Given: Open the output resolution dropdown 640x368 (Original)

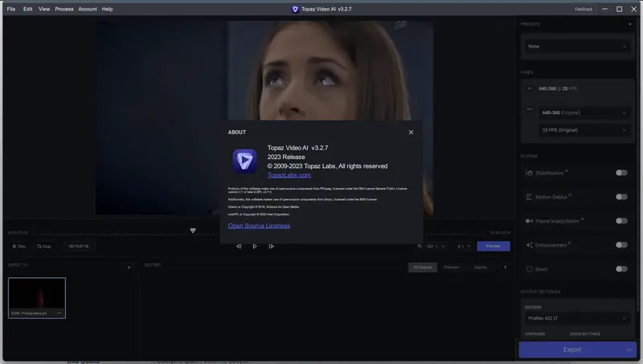Looking at the screenshot, I should click(584, 112).
